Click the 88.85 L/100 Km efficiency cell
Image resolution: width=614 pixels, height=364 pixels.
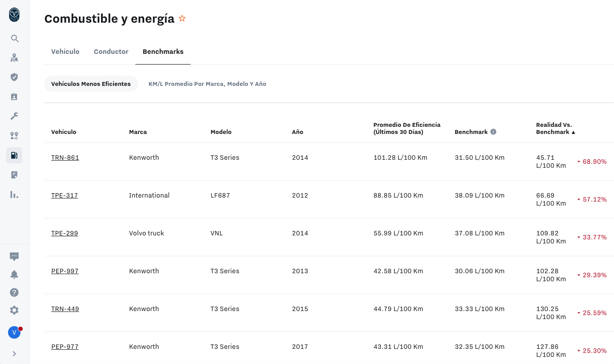click(398, 195)
